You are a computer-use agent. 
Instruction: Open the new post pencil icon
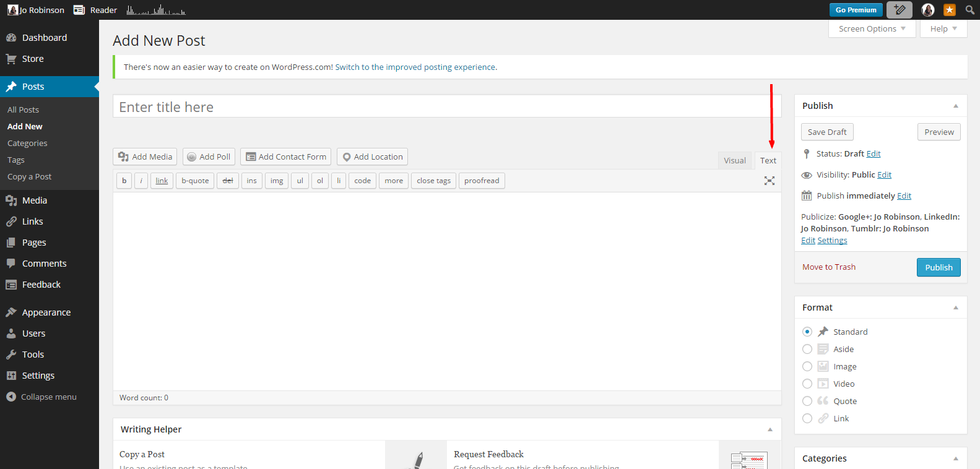pos(899,10)
